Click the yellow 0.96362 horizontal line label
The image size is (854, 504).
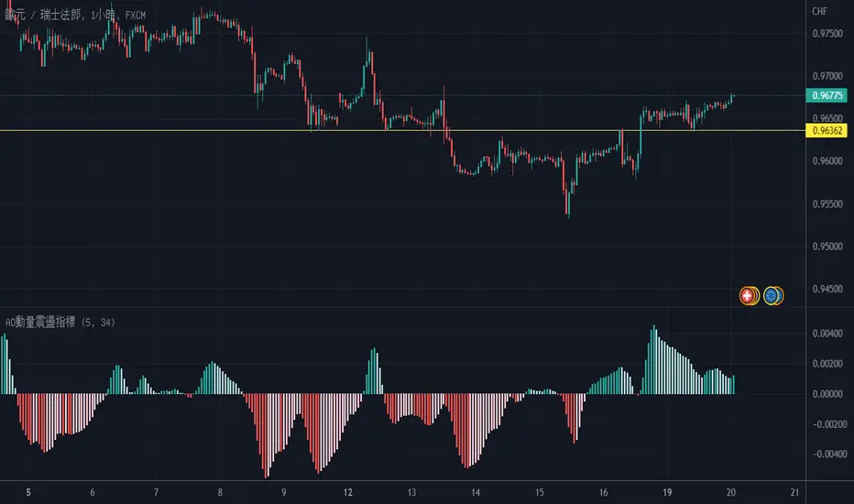[x=827, y=130]
